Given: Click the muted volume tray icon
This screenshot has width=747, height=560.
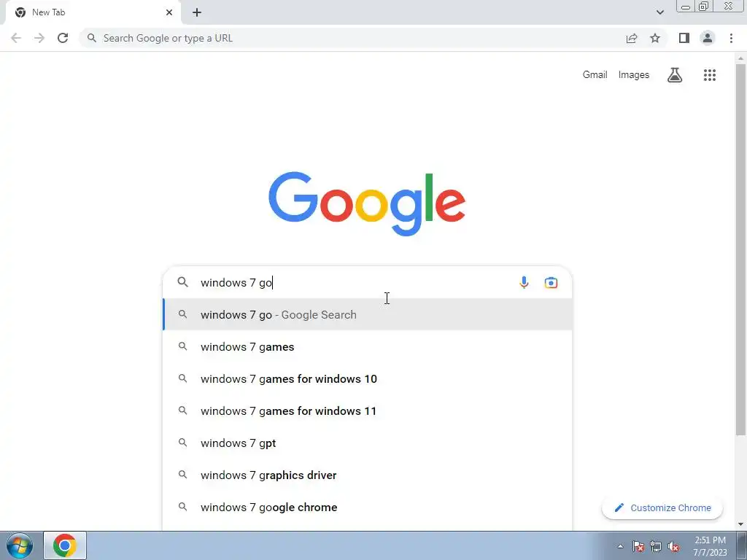Looking at the screenshot, I should tap(673, 546).
